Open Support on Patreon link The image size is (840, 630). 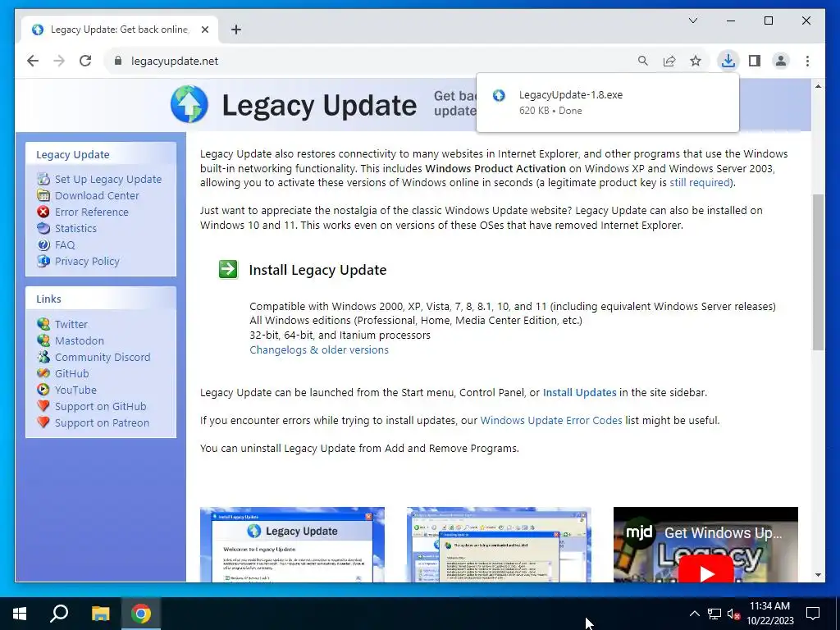[102, 422]
